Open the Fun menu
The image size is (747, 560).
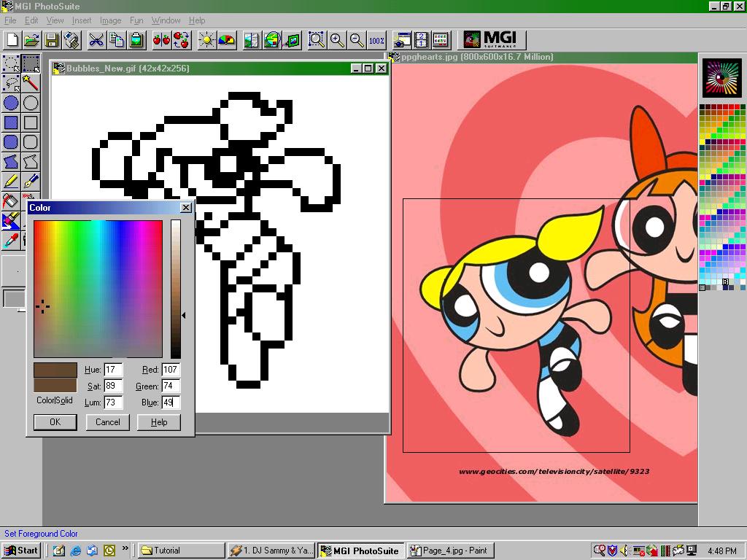pos(136,20)
